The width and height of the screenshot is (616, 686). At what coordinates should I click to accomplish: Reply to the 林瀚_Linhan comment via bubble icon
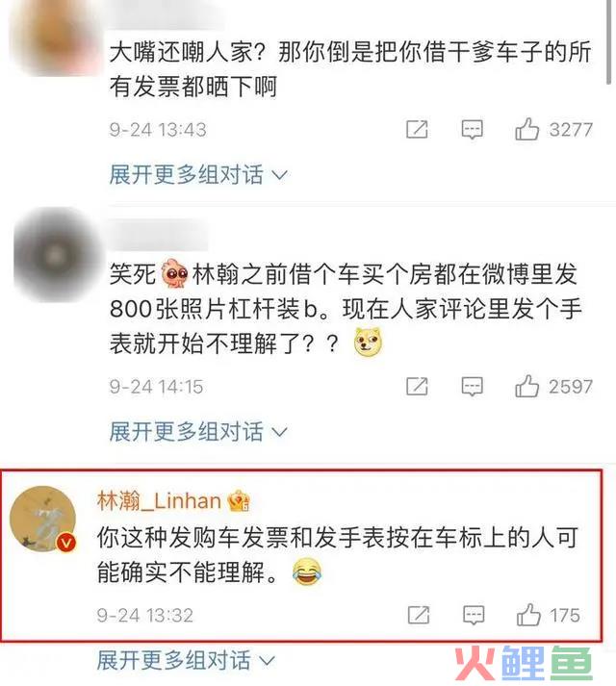click(x=474, y=616)
